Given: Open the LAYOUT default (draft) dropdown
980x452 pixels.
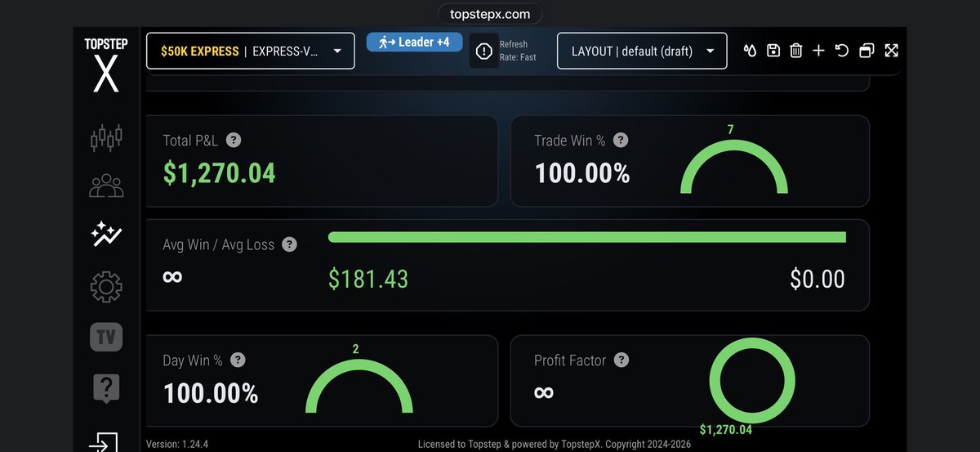Looking at the screenshot, I should point(642,51).
